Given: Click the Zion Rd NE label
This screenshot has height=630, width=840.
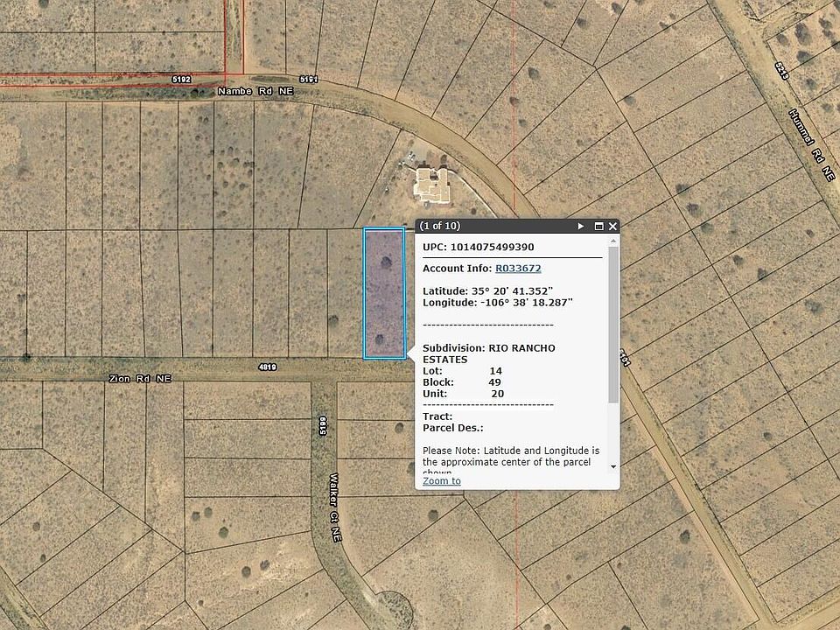Looking at the screenshot, I should pos(140,378).
